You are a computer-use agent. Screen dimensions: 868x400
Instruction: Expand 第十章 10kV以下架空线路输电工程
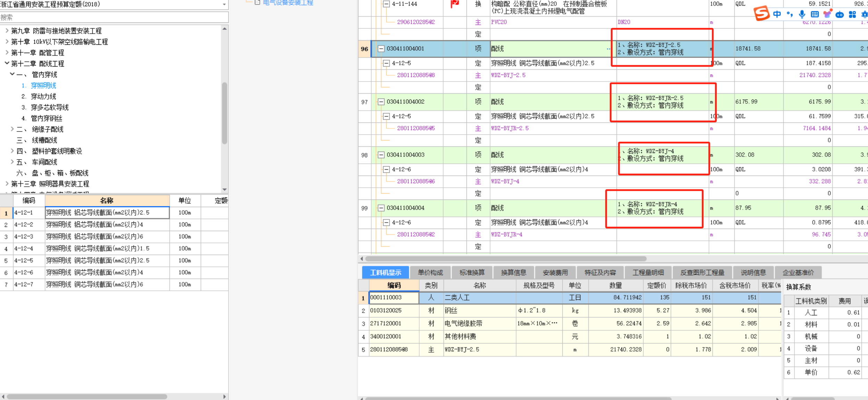(7, 42)
